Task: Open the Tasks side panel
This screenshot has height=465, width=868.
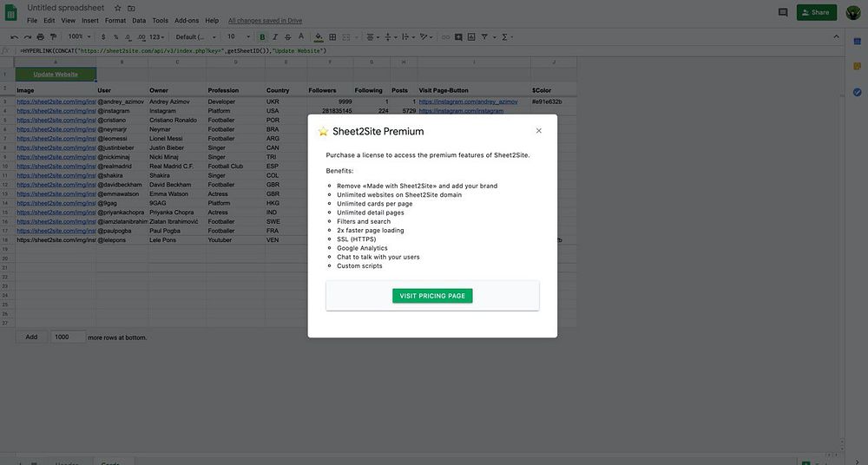Action: tap(857, 92)
